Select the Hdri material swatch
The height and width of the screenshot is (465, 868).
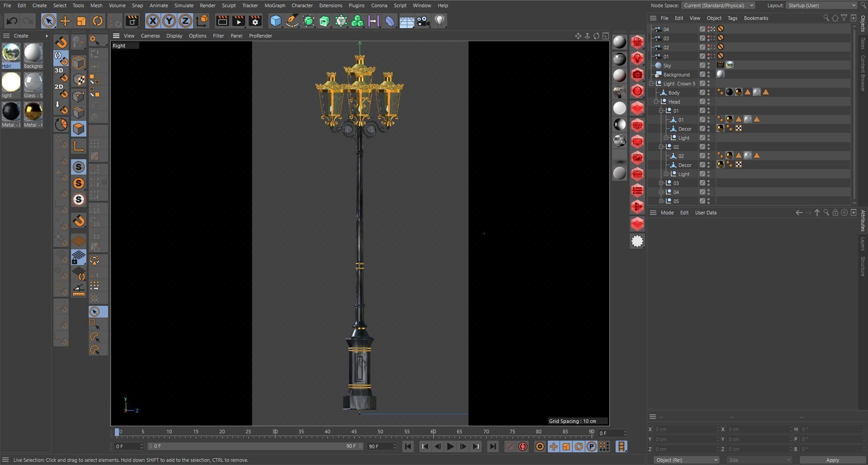[11, 56]
